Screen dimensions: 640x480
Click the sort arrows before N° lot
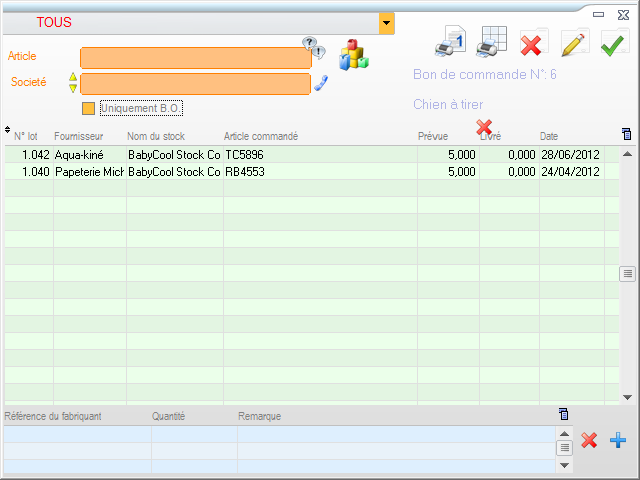coord(8,130)
